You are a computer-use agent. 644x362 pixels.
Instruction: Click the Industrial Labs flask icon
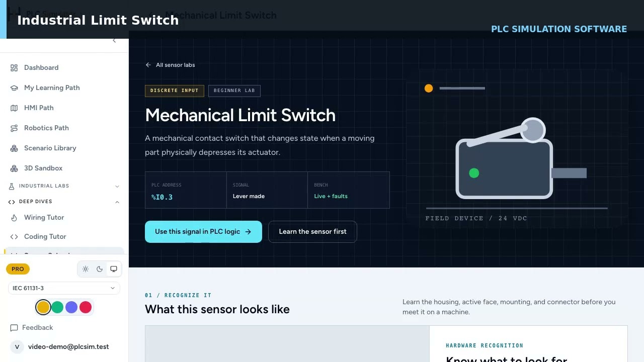click(x=12, y=186)
